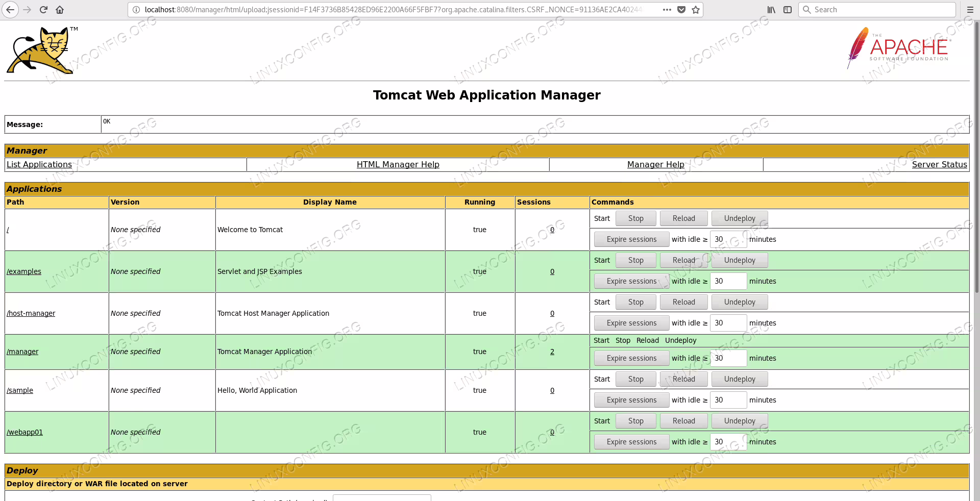The image size is (980, 501).
Task: Click the OK message text
Action: [107, 121]
